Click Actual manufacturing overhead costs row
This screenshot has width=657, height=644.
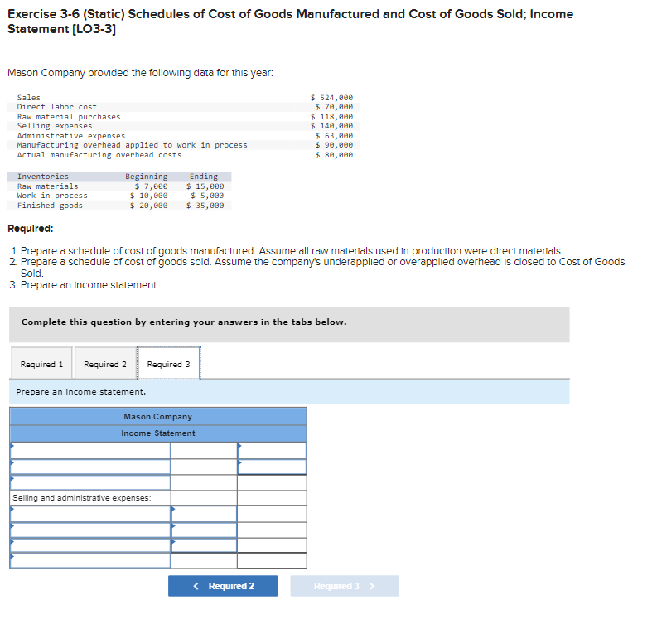pos(184,155)
